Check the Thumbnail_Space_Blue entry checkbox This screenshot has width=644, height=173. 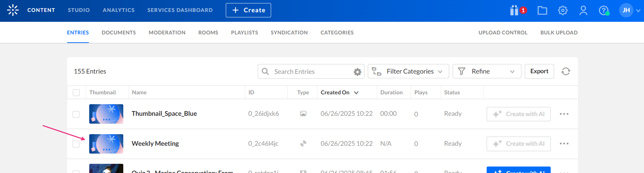(x=76, y=114)
